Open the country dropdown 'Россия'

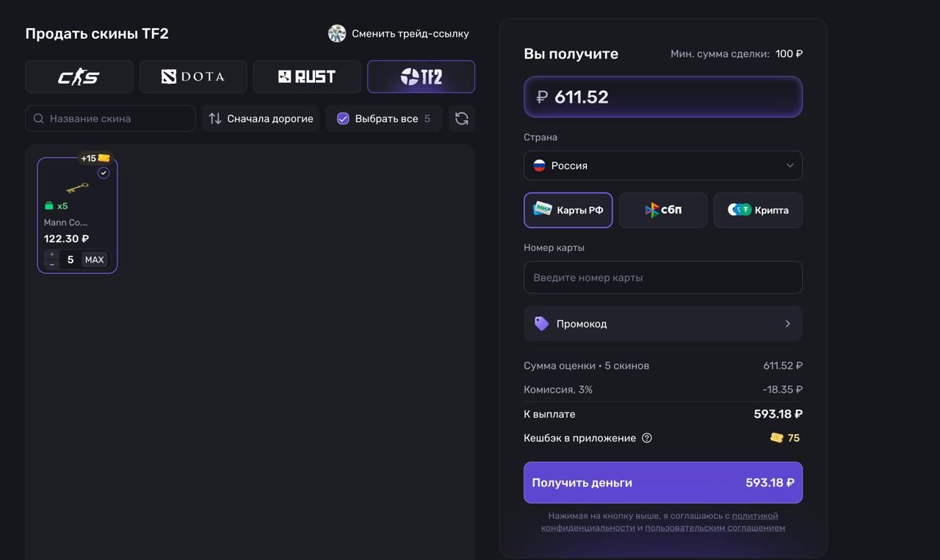pyautogui.click(x=662, y=166)
